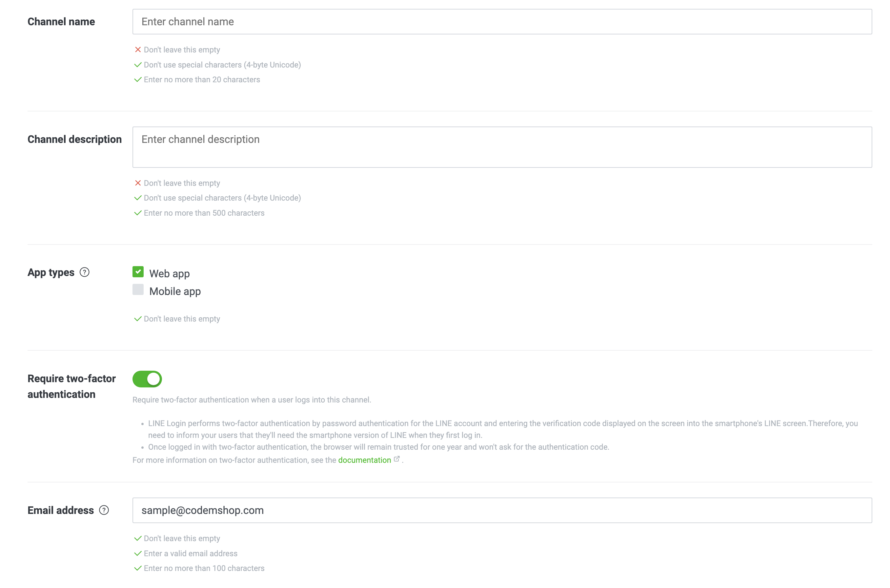This screenshot has width=890, height=588.
Task: Click the App types help question-mark icon
Action: tap(84, 272)
